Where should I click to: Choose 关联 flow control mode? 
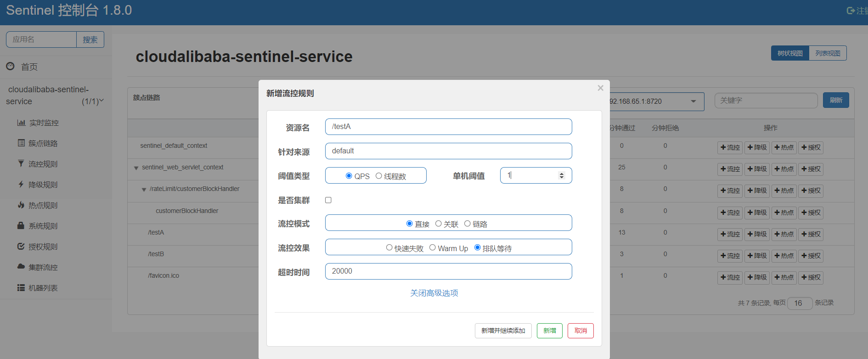(x=439, y=224)
